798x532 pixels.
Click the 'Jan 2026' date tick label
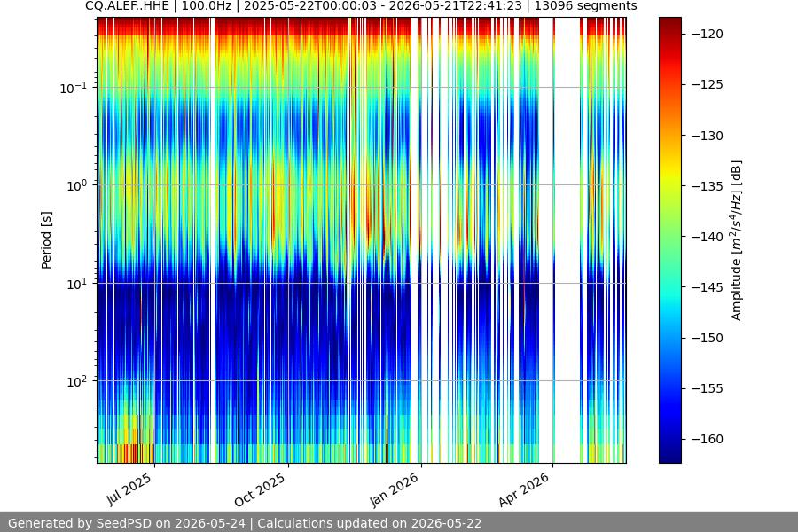(x=394, y=489)
